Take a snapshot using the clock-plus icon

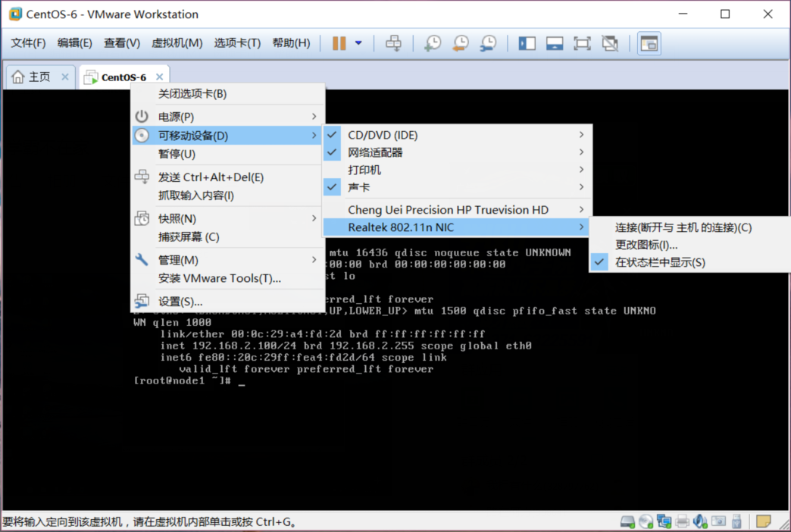coord(433,43)
